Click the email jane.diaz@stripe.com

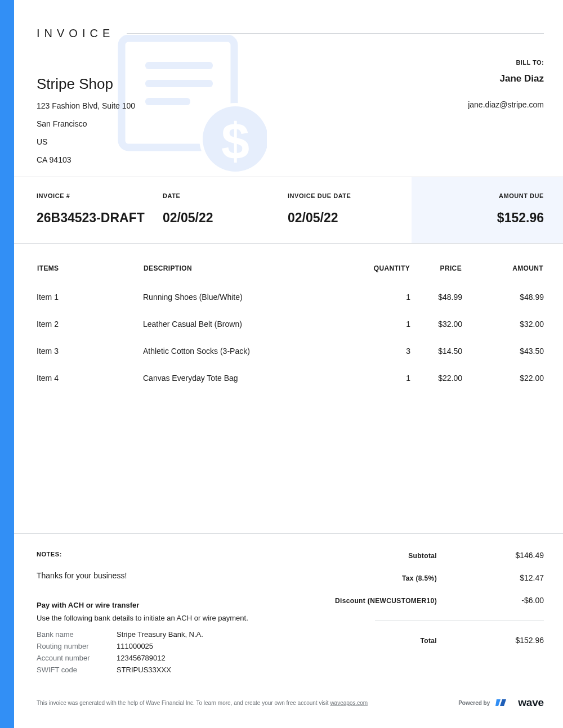506,105
